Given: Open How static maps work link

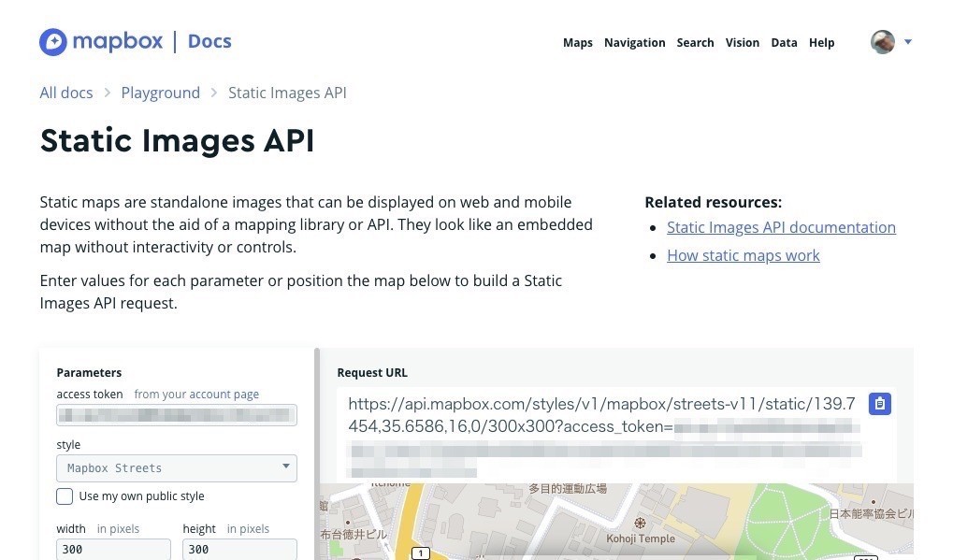Looking at the screenshot, I should tap(744, 255).
